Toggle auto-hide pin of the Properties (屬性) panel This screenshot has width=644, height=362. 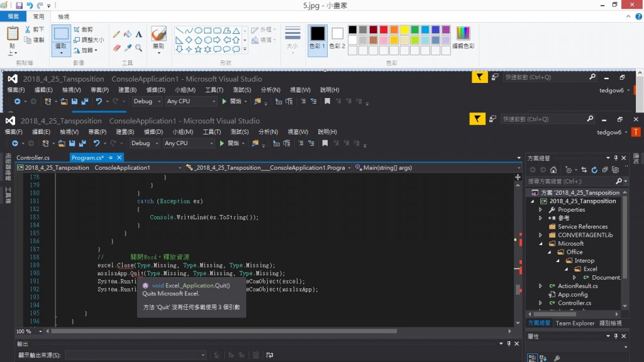pyautogui.click(x=616, y=336)
